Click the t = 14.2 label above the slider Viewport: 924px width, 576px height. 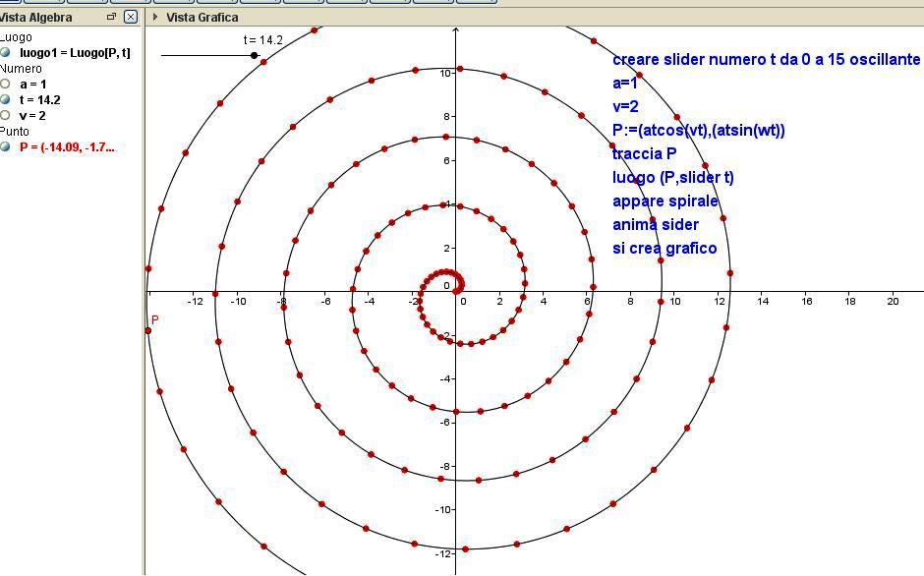[262, 40]
